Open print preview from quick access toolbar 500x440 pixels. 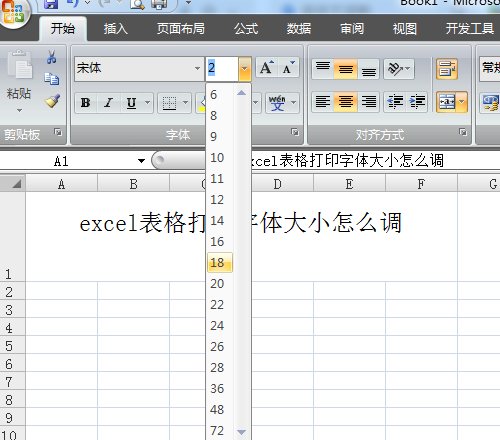137,4
